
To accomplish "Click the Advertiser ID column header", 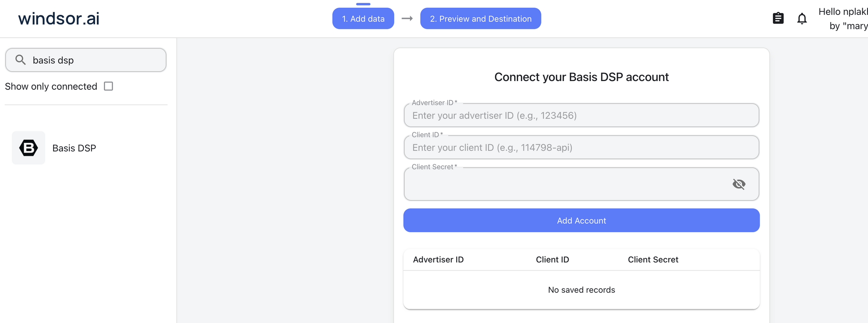I will coord(438,259).
